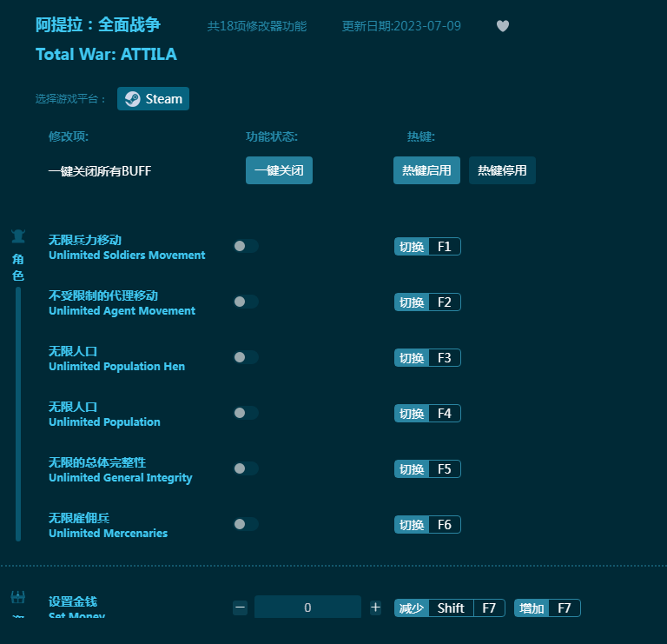This screenshot has width=667, height=644.
Task: Increase money with the plus button
Action: tap(375, 607)
